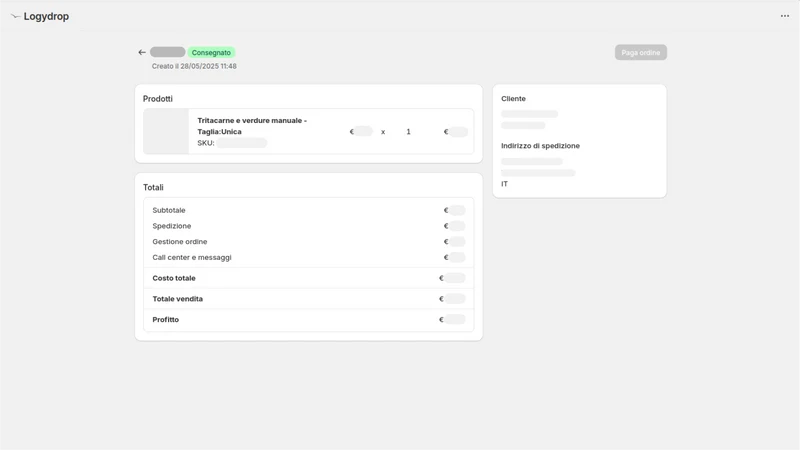Click the IT country code
800x450 pixels.
tap(504, 184)
